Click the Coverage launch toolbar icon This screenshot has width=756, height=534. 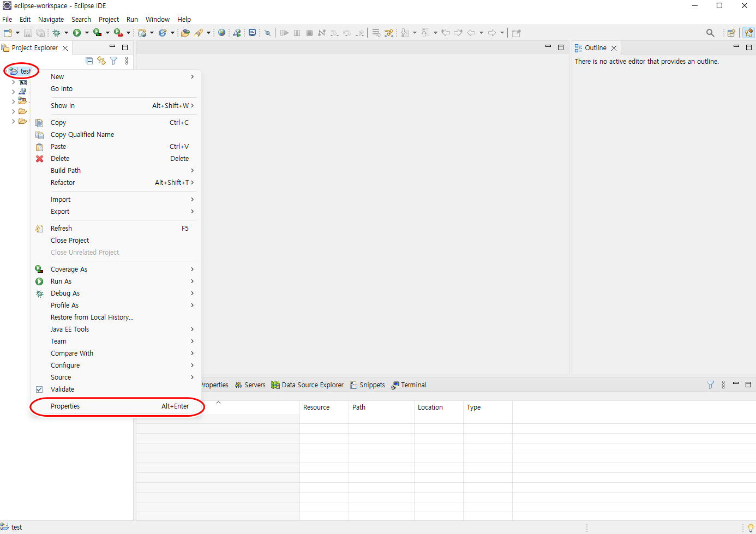coord(98,33)
